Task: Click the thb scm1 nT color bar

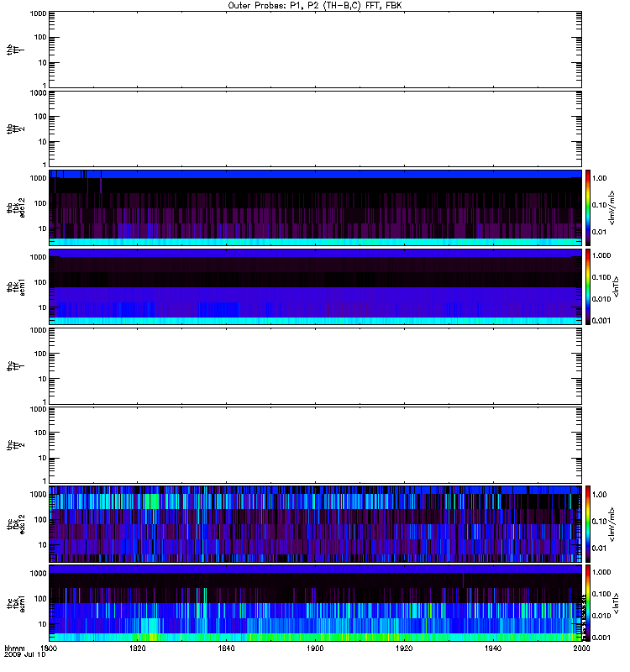Action: [x=588, y=286]
